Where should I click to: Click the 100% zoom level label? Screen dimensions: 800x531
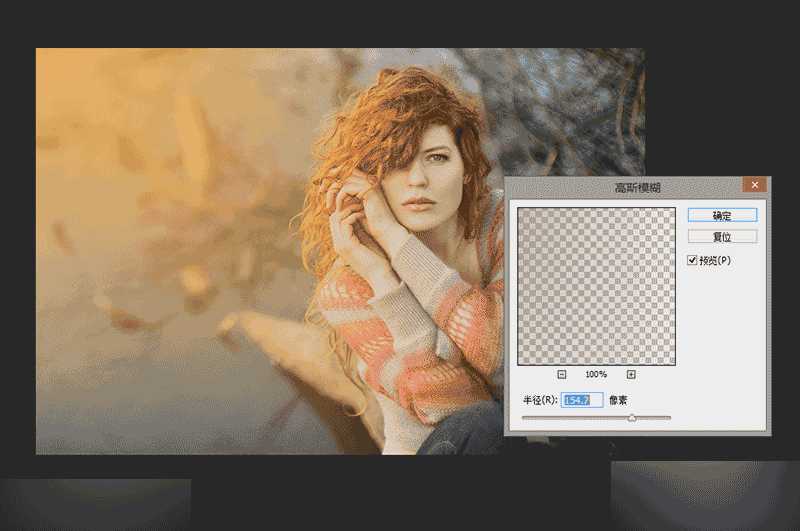(596, 374)
